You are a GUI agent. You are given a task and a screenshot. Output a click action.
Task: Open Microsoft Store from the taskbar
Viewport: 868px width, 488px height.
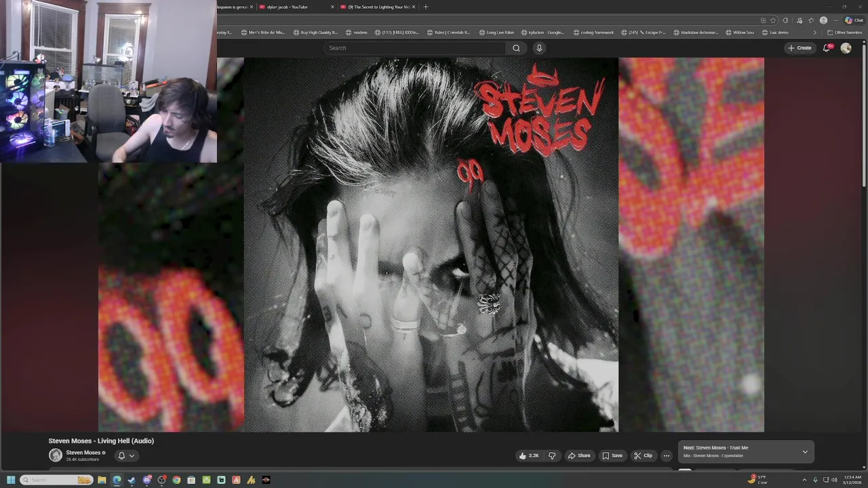pos(191,480)
